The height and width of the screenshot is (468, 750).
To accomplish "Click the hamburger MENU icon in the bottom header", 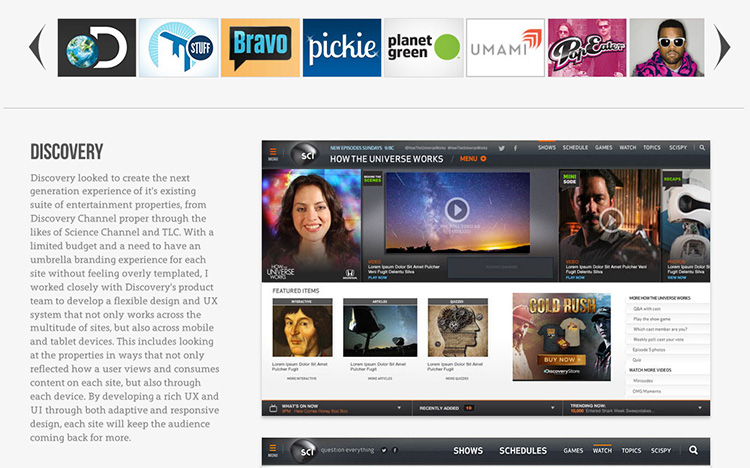I will click(273, 450).
